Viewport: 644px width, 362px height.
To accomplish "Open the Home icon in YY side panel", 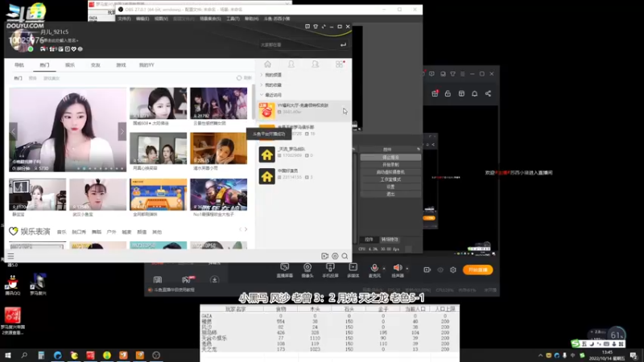I will pos(267,64).
